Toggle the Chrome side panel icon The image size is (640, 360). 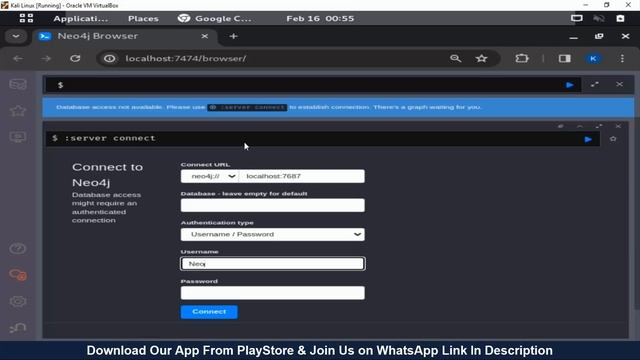click(565, 58)
